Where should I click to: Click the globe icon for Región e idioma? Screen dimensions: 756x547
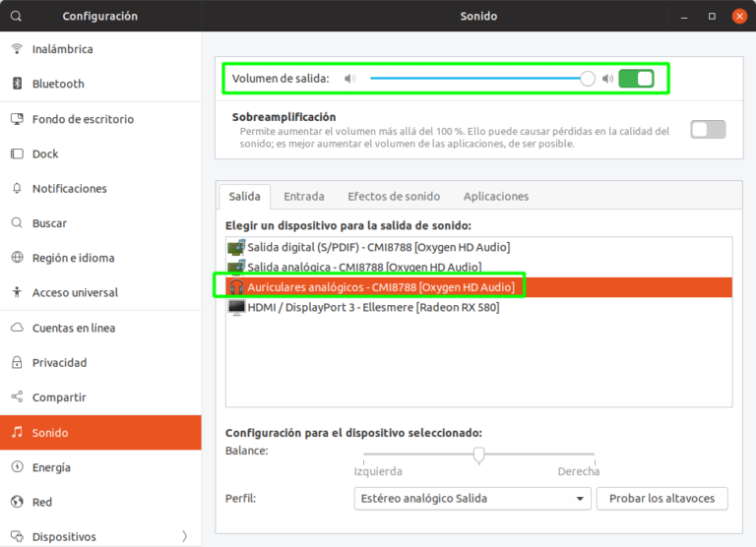[17, 258]
